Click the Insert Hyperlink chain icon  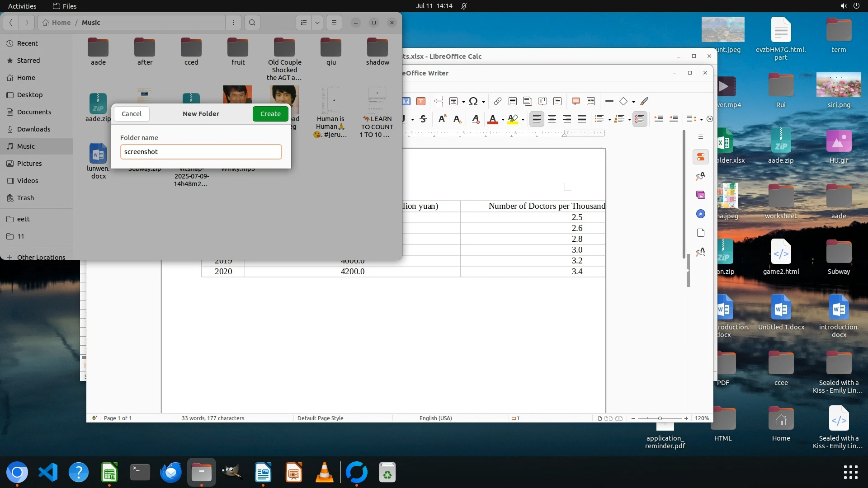coord(497,101)
